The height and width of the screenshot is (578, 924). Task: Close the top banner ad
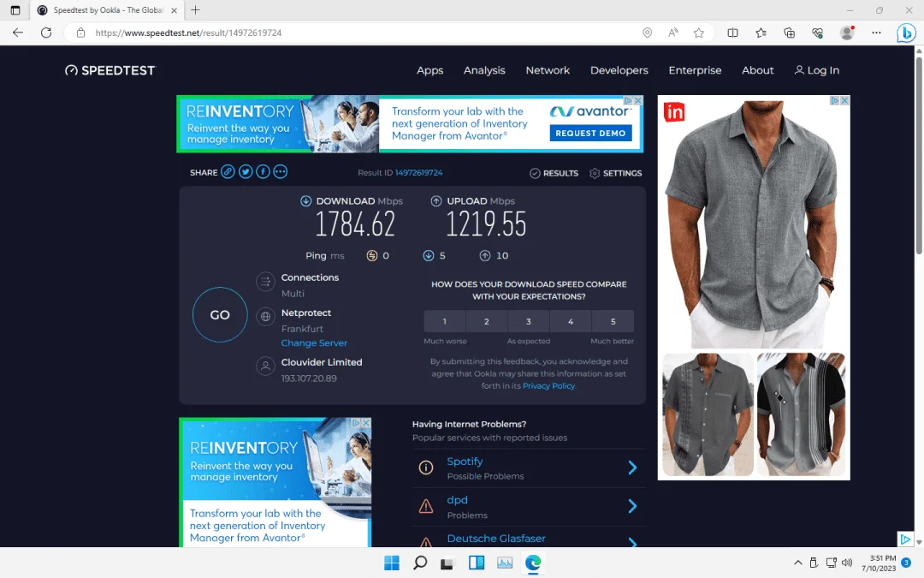[637, 100]
